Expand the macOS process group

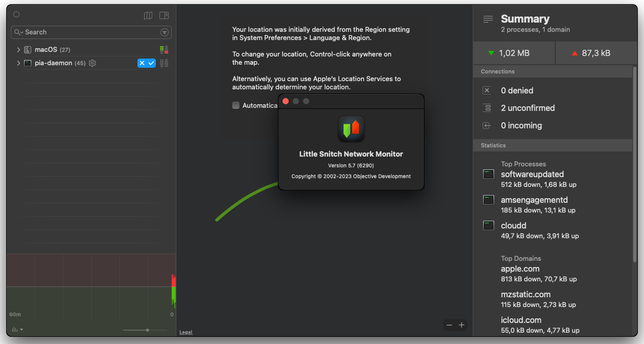(18, 50)
